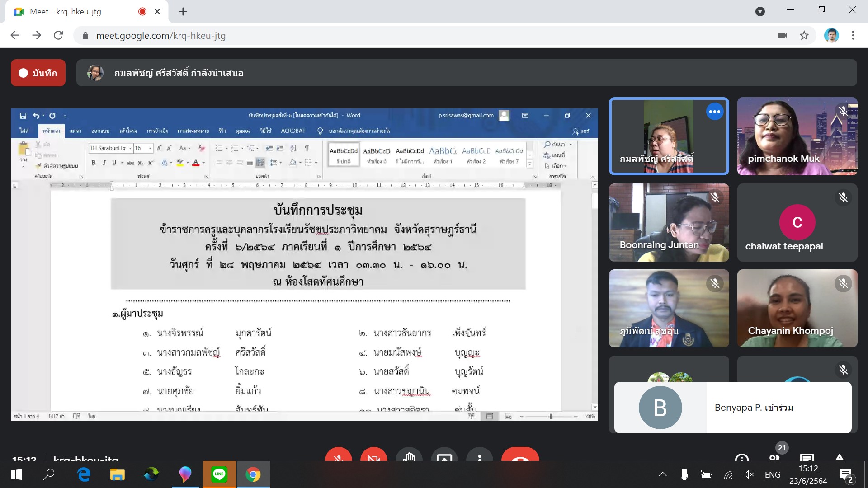Open Chrome's three-dot menu

853,35
